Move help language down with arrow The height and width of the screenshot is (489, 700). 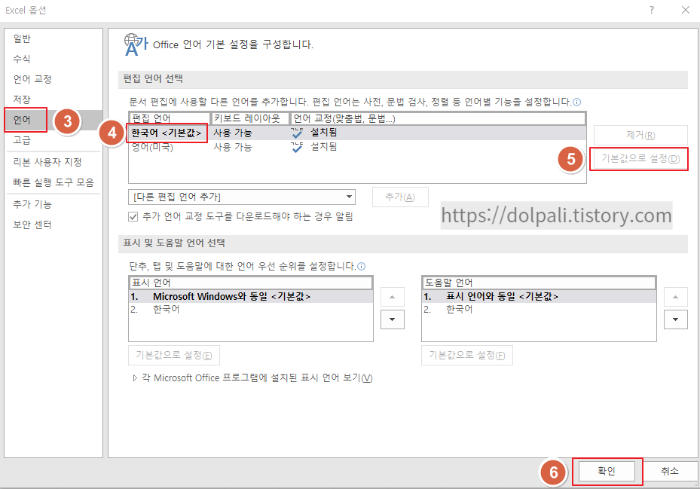pos(675,320)
